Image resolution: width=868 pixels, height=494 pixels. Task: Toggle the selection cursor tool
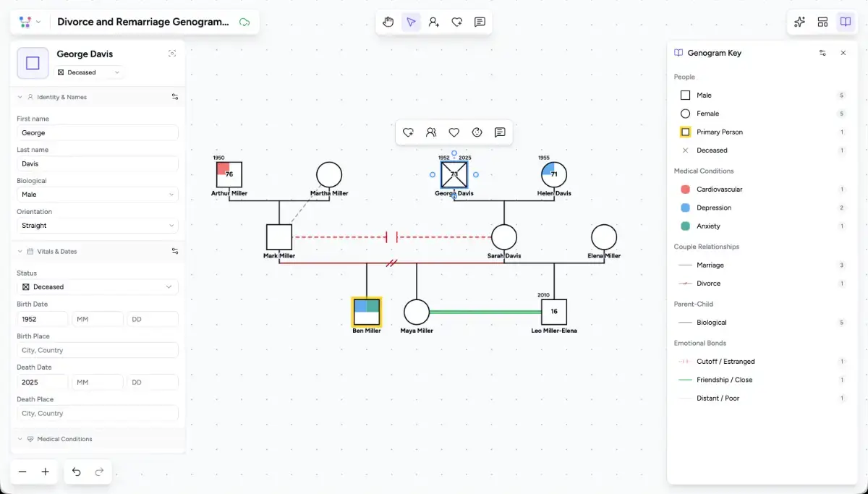[x=411, y=22]
